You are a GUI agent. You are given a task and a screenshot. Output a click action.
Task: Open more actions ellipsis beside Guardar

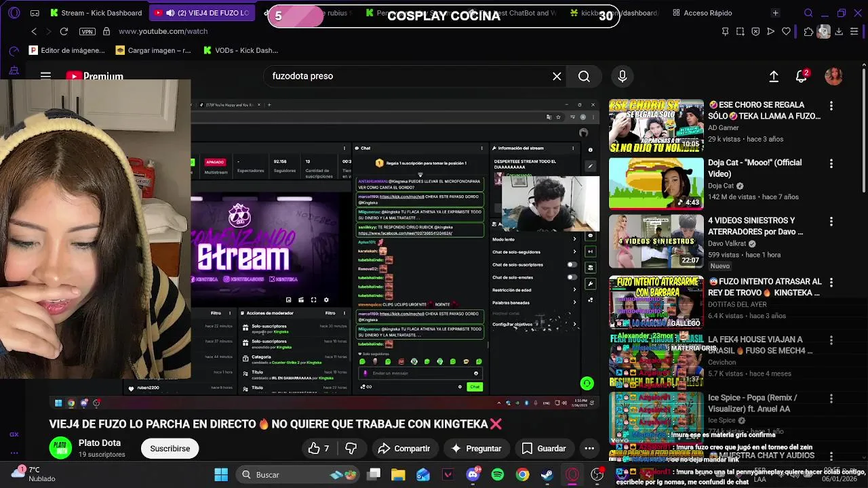[589, 448]
